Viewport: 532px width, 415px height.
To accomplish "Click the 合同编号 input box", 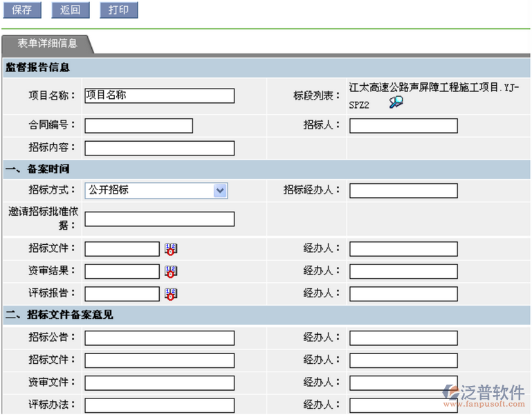I will click(x=138, y=126).
